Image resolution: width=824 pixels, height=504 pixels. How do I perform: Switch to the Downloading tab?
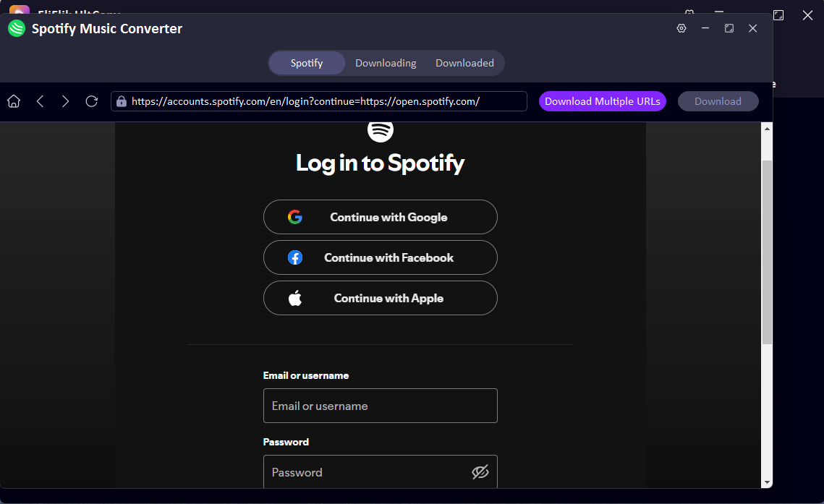pos(386,63)
